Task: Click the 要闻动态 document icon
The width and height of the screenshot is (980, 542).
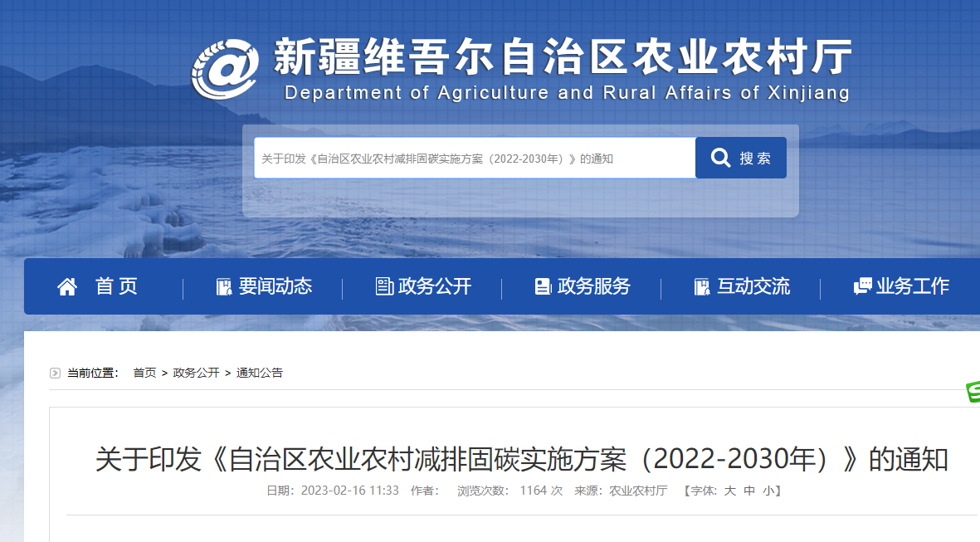Action: pyautogui.click(x=223, y=286)
